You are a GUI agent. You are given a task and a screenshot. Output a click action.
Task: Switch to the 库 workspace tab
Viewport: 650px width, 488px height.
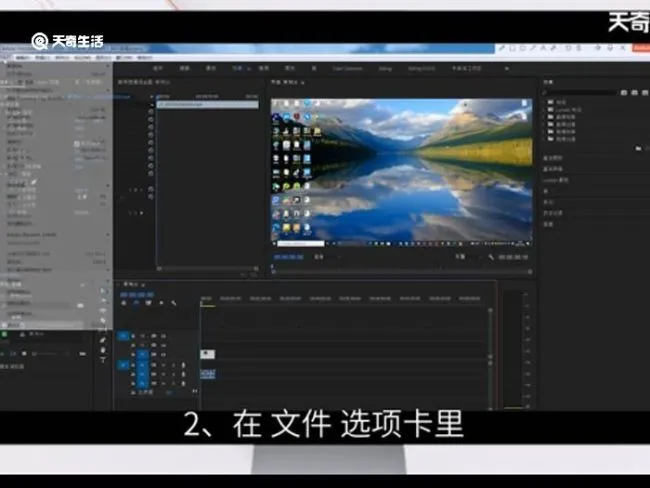coord(314,68)
